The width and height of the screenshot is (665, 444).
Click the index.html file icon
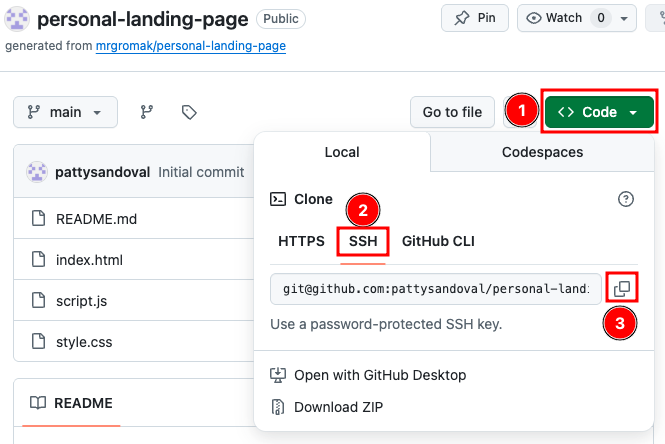point(39,259)
